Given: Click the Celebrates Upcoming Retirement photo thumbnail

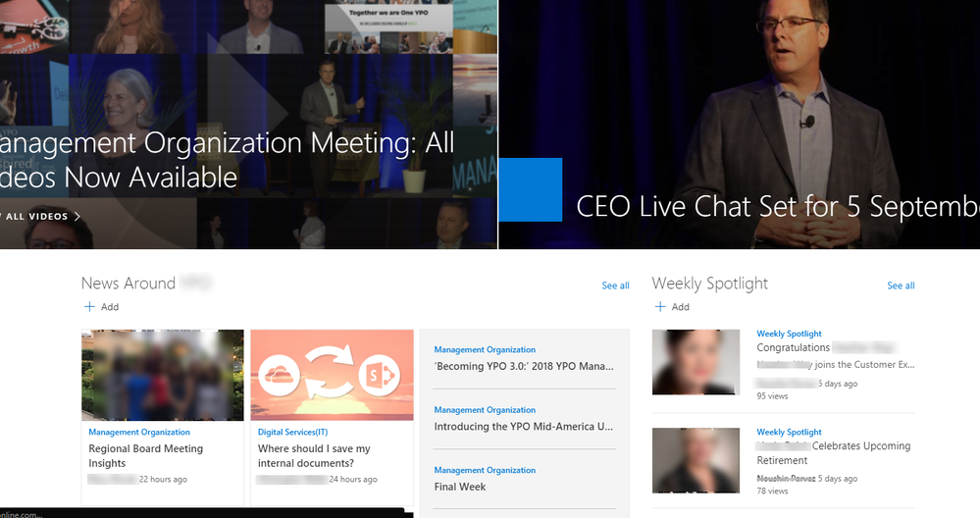Looking at the screenshot, I should [696, 460].
